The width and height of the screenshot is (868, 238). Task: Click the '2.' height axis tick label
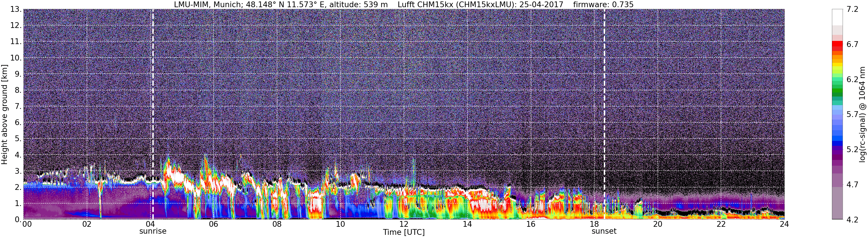tap(18, 187)
